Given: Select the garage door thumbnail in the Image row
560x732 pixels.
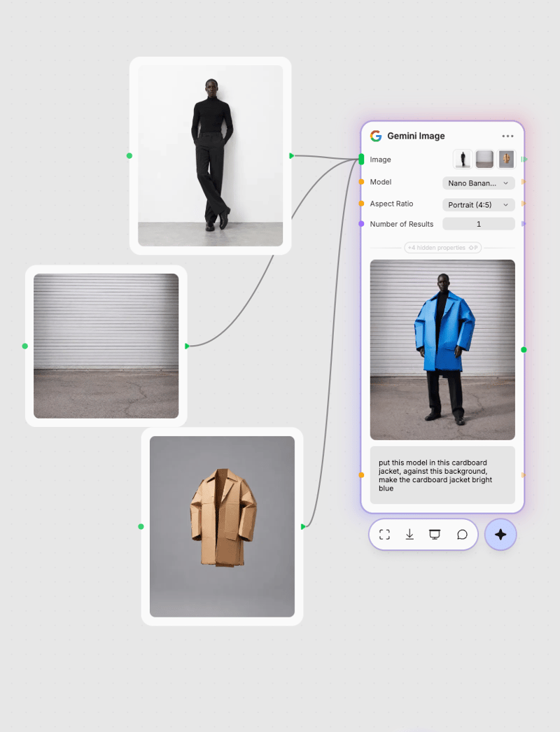Looking at the screenshot, I should click(x=485, y=159).
